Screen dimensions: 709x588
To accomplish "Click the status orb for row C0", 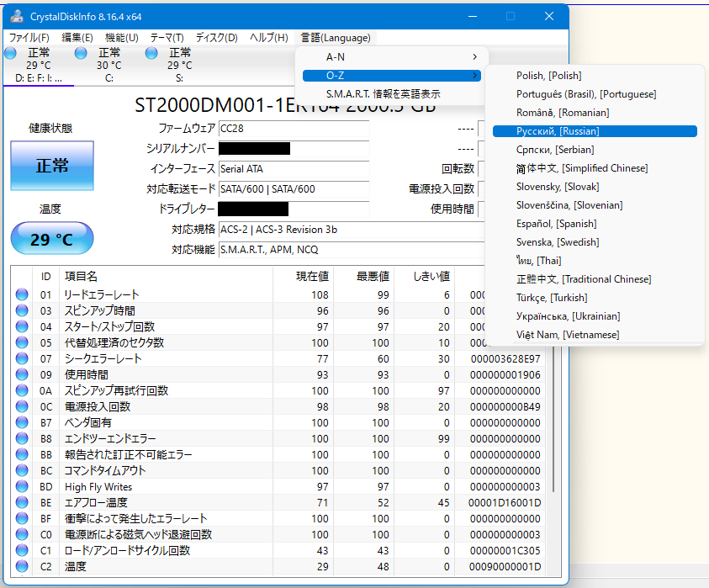I will tap(22, 534).
